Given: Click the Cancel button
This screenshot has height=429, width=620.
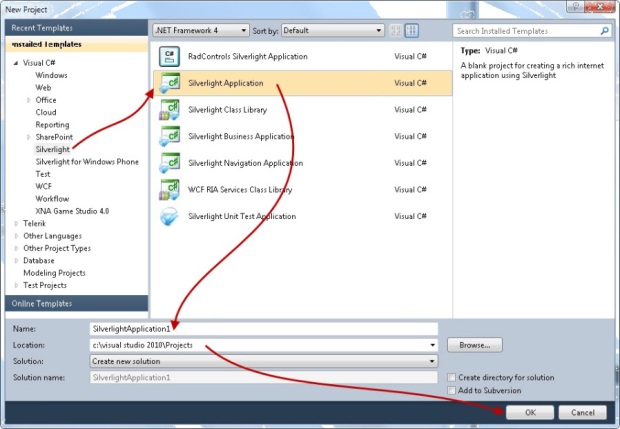Looking at the screenshot, I should (x=582, y=412).
